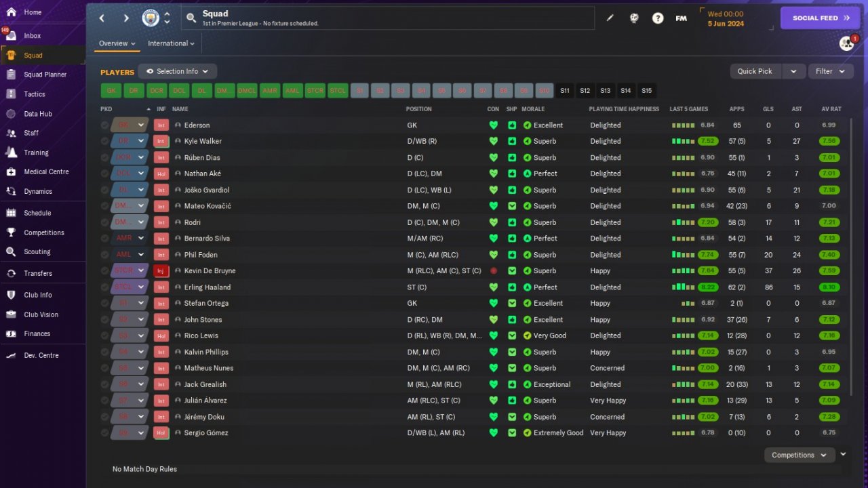
Task: Toggle the selection circle for Rodri
Action: click(104, 222)
